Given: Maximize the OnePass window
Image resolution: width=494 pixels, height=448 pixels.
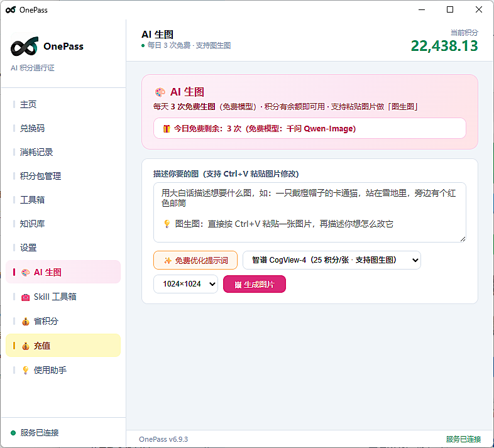Looking at the screenshot, I should coord(450,10).
